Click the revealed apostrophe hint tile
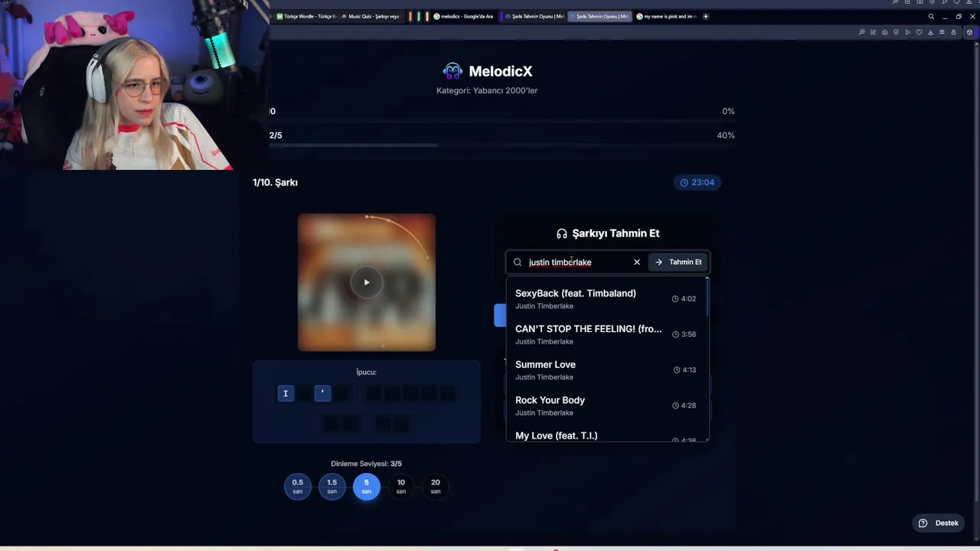The image size is (980, 551). (x=322, y=393)
